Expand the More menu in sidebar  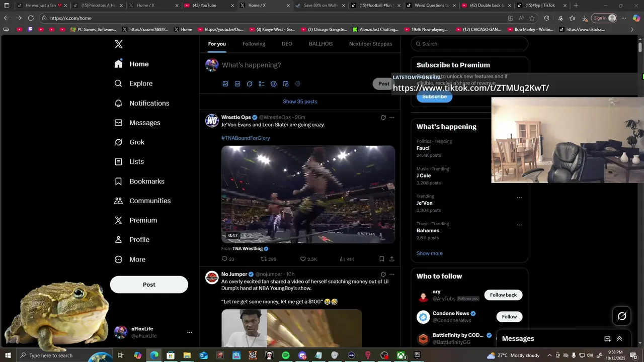point(130,259)
